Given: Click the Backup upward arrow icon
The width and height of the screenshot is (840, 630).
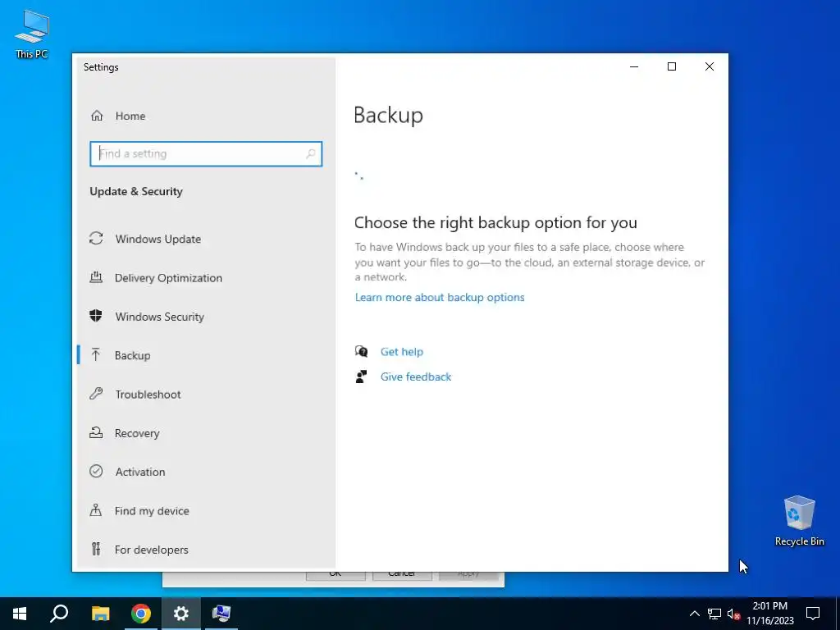Looking at the screenshot, I should [96, 354].
